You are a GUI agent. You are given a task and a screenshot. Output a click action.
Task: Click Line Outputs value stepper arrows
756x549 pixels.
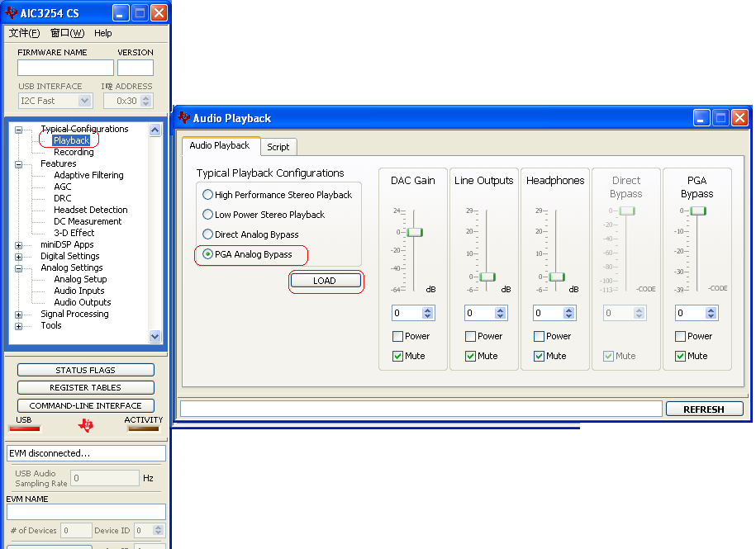click(x=500, y=313)
